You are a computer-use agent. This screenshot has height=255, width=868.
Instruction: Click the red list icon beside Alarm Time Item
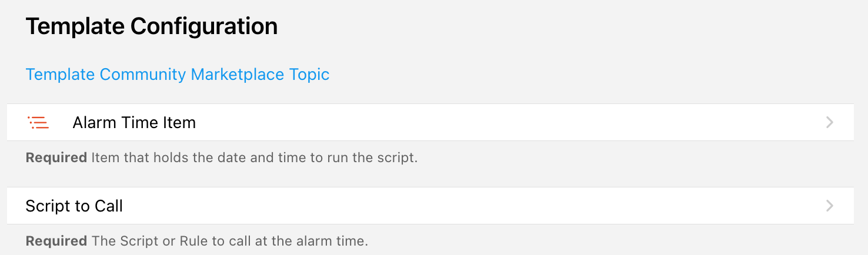pos(38,123)
